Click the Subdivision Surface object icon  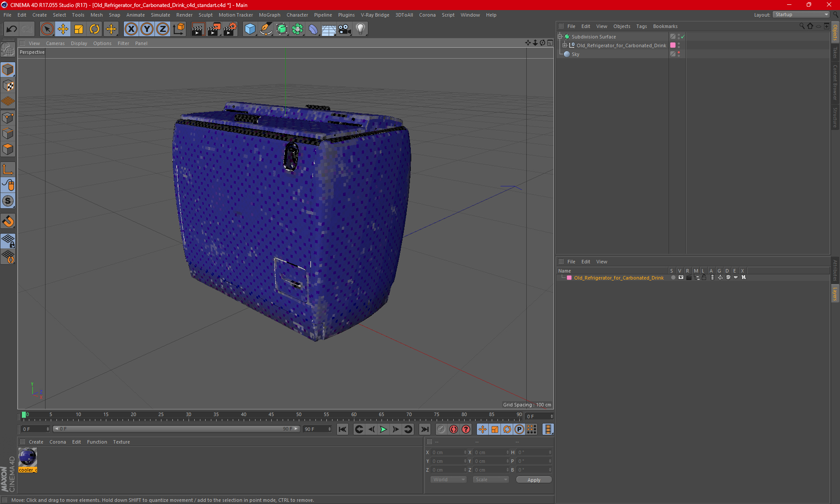pyautogui.click(x=567, y=37)
